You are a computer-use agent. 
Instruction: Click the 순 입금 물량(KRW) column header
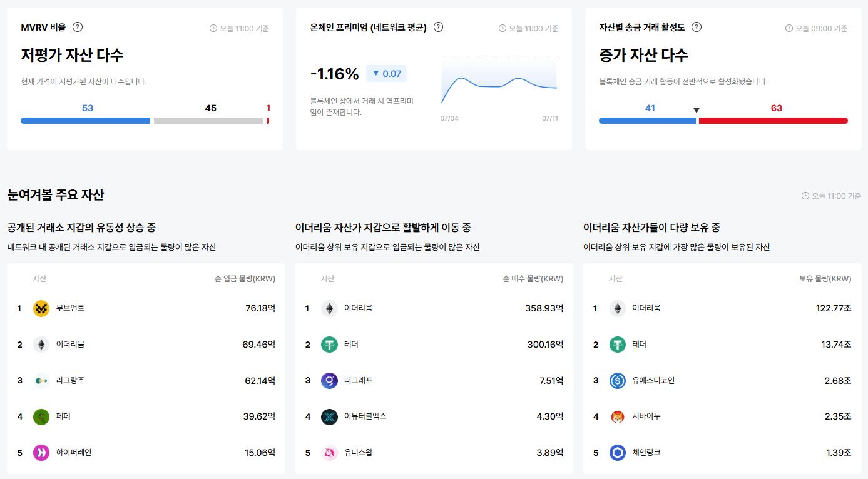point(245,279)
